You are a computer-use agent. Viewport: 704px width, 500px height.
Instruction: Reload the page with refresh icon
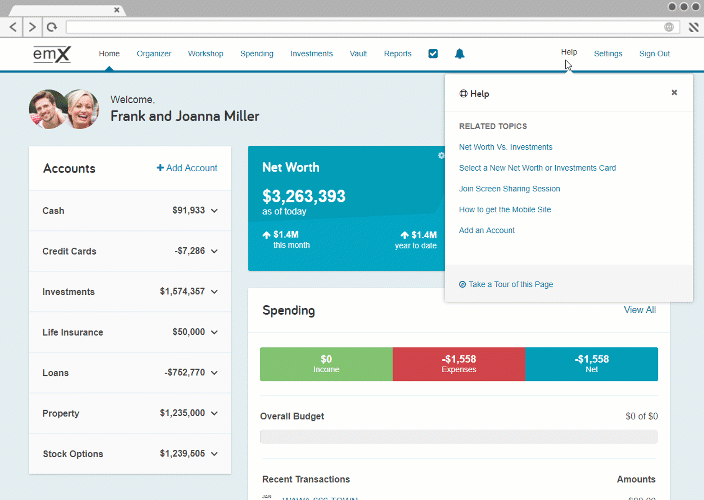pos(52,27)
